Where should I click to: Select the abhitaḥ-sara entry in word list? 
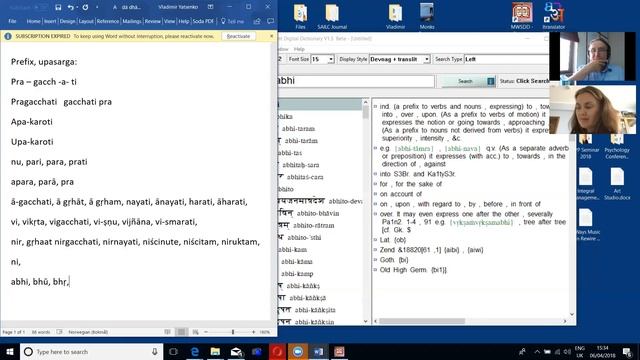(x=300, y=165)
